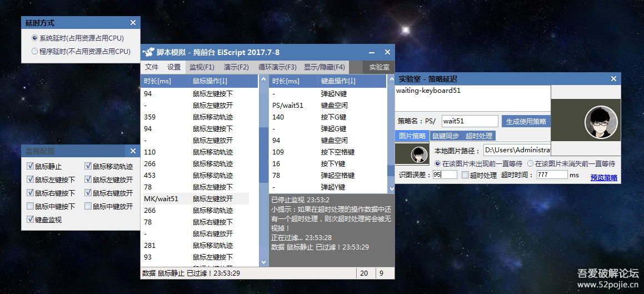644x294 pixels.
Task: Select 程序延时 radio option
Action: pos(35,52)
